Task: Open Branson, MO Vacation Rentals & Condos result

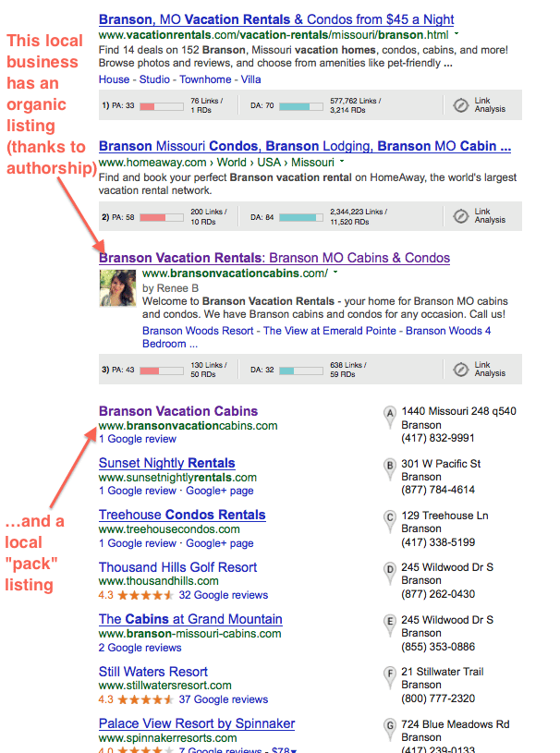Action: point(276,19)
